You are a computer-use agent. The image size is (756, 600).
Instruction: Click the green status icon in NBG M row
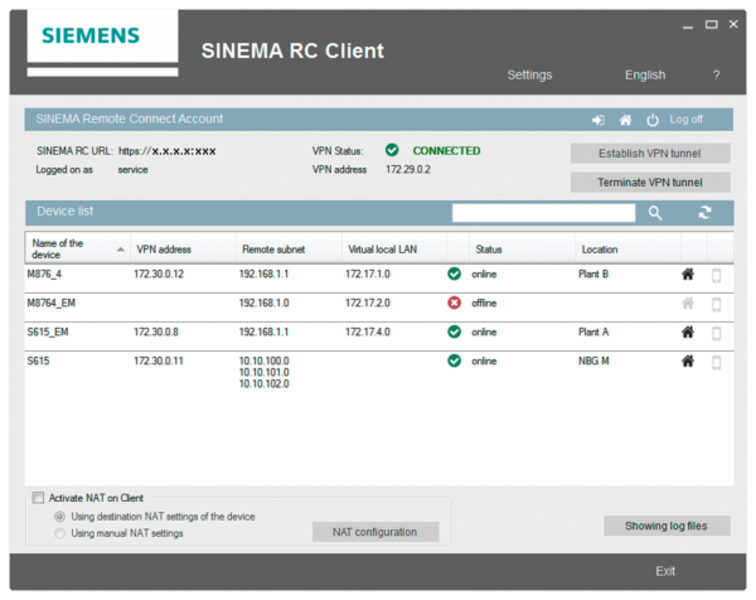tap(454, 361)
